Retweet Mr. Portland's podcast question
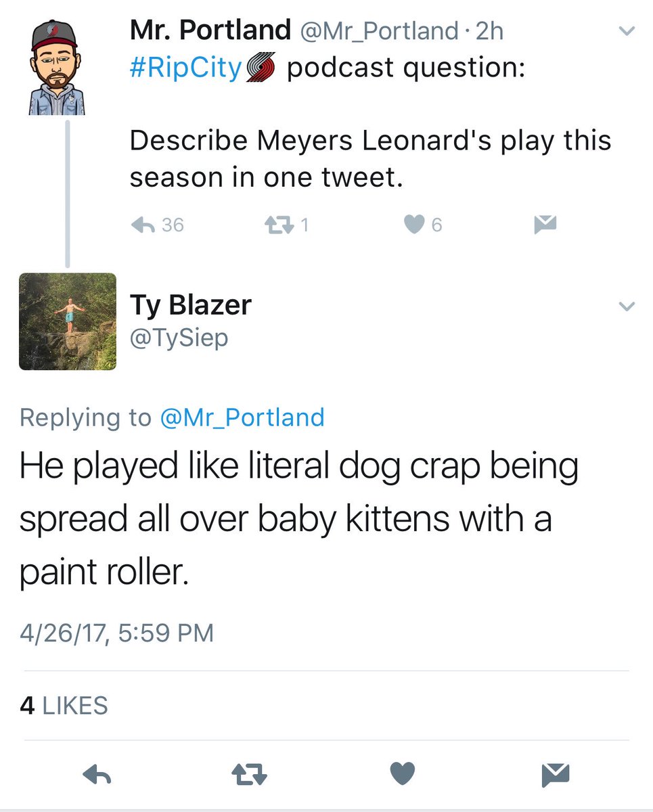 coord(276,225)
